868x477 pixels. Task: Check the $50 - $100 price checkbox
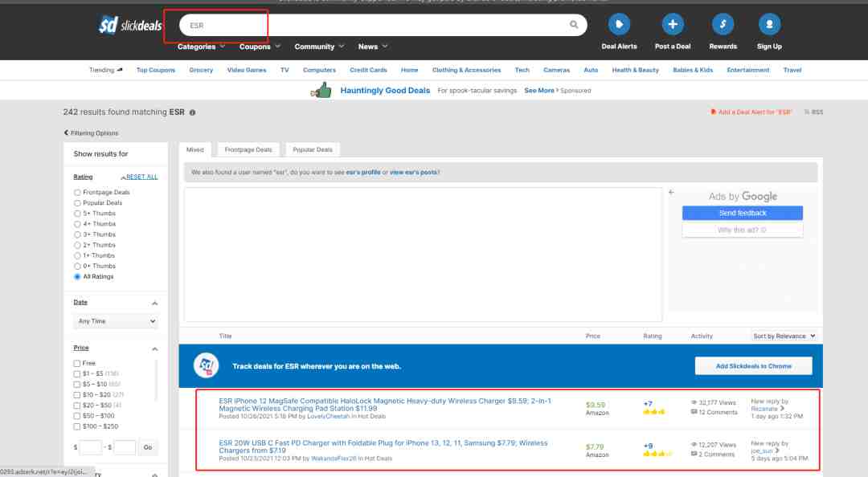(x=77, y=416)
